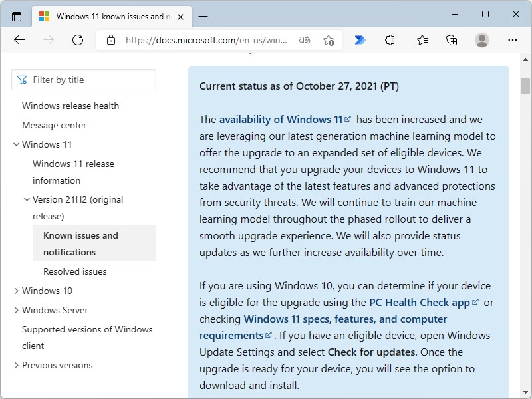Open site permissions via the lock icon
Screen dimensions: 532x399
tap(111, 40)
